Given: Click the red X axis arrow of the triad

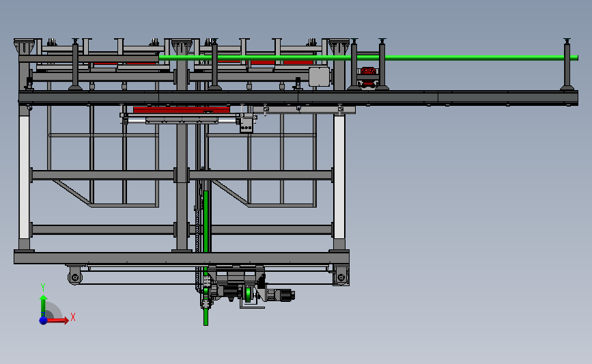Looking at the screenshot, I should click(58, 320).
